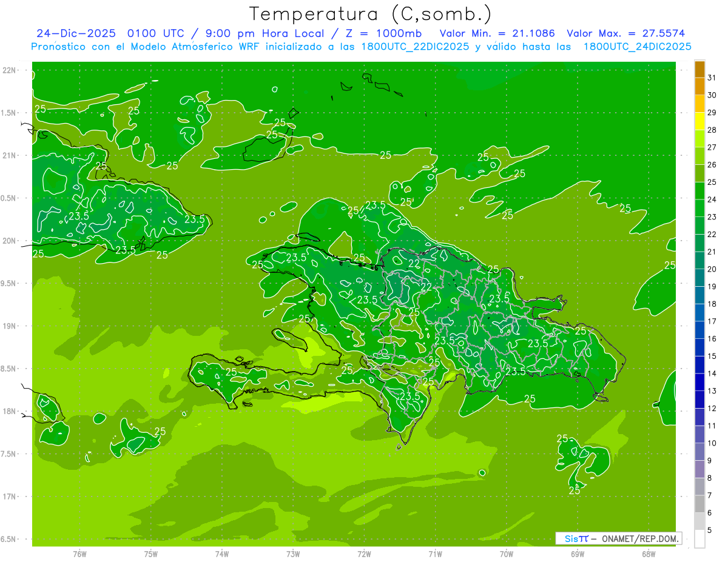Click the '1.5N' latitude axis label
728x562 pixels.
[x=8, y=113]
